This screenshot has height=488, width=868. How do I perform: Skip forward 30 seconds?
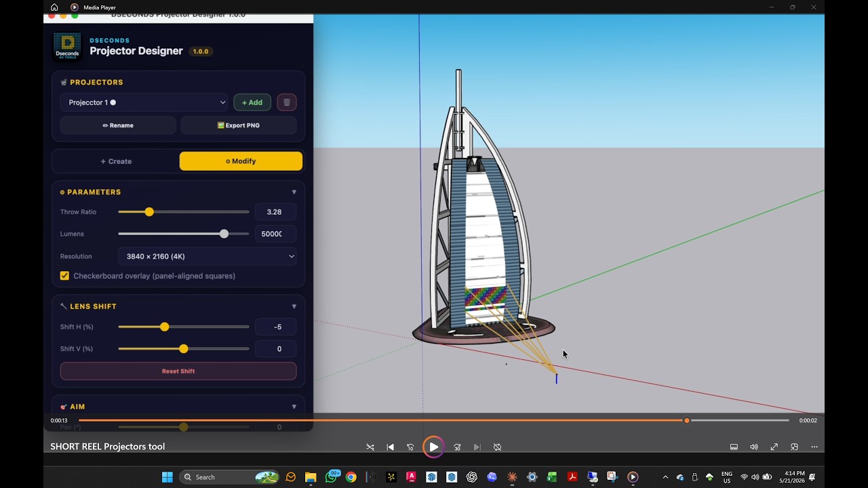pyautogui.click(x=457, y=447)
